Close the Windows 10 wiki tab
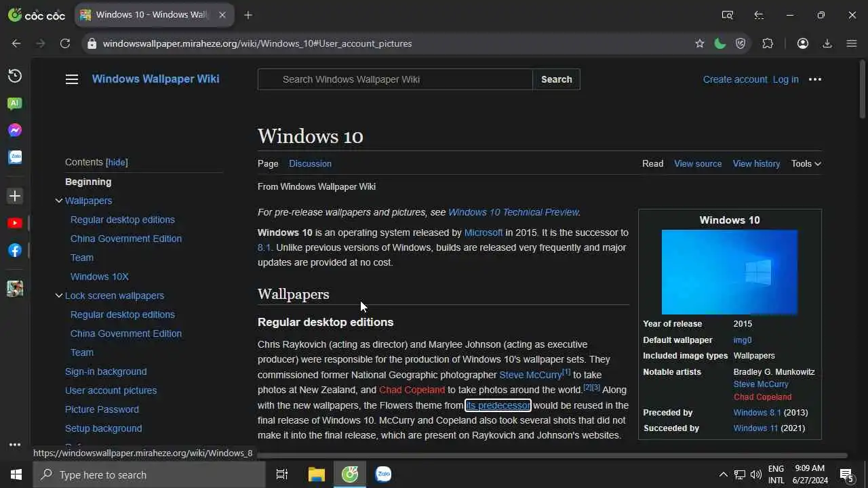The width and height of the screenshot is (868, 488). [x=222, y=15]
